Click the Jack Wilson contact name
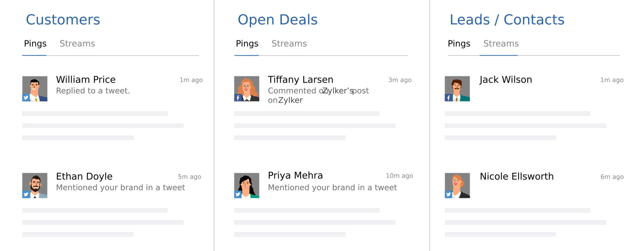Screen dimensions: 644x251 (506, 80)
